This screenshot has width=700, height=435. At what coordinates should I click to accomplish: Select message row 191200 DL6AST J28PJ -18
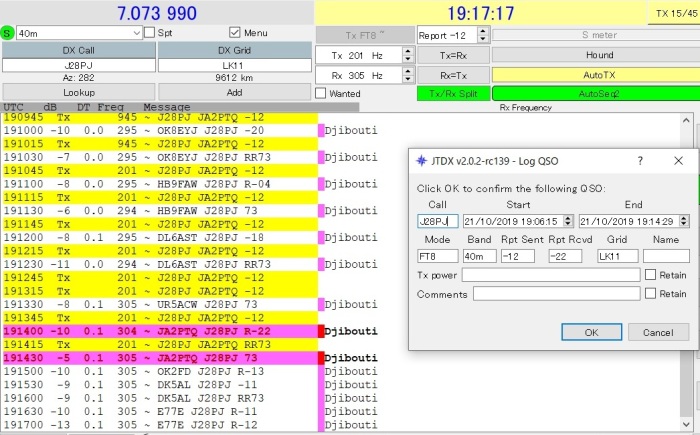tap(159, 237)
